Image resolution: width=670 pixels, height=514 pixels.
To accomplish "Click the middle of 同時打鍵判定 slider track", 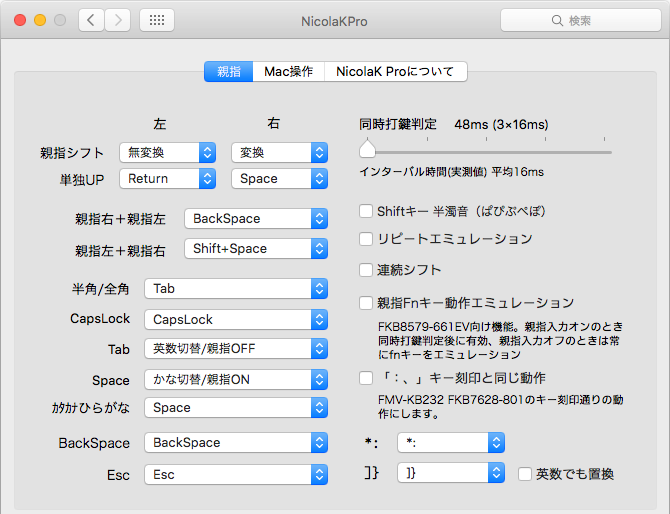I will (486, 152).
